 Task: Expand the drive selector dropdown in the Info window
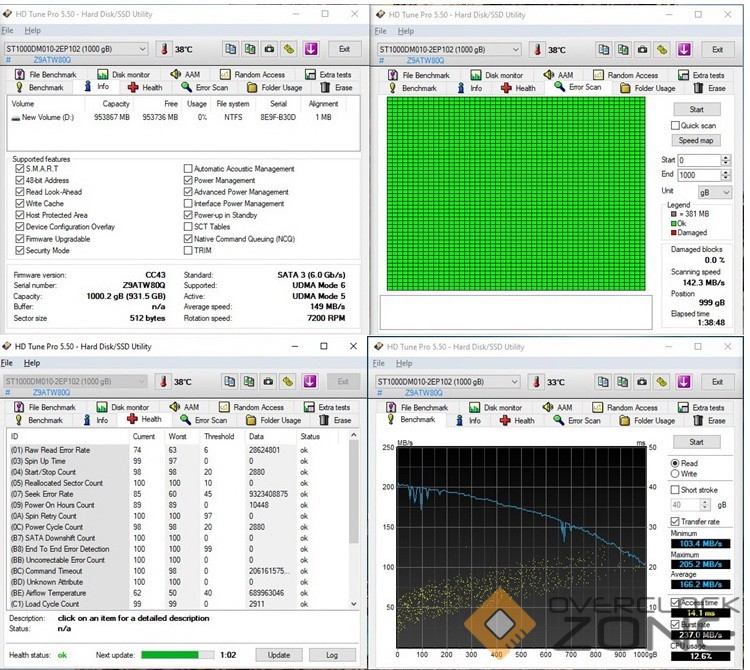point(141,49)
